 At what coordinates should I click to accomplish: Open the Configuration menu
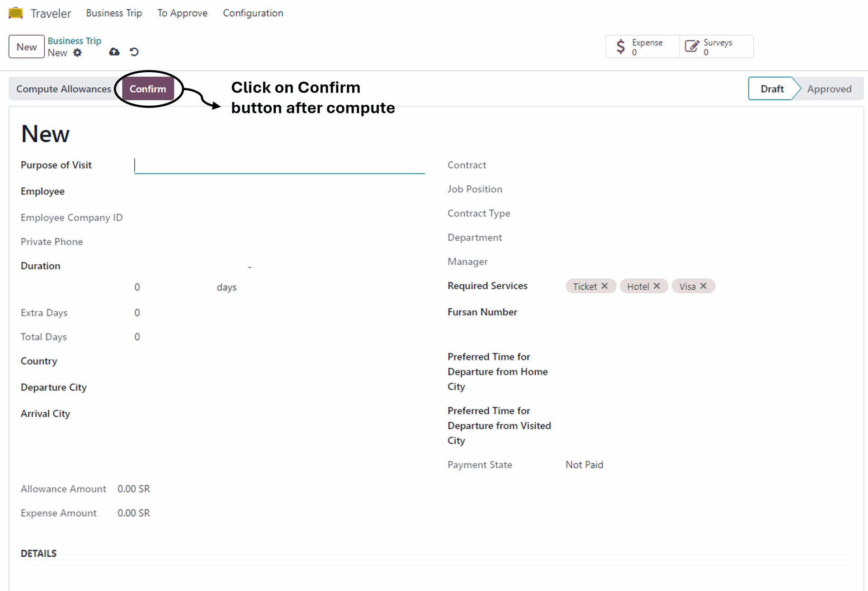[253, 13]
